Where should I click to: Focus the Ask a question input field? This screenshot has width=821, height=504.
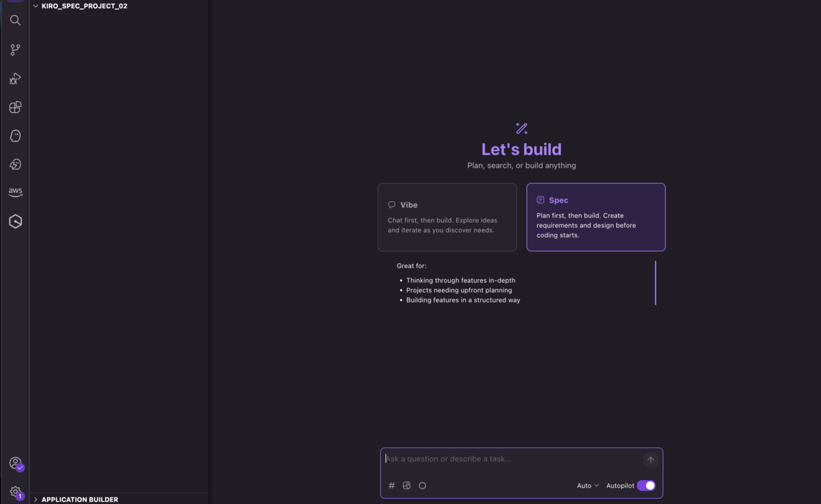[x=513, y=459]
